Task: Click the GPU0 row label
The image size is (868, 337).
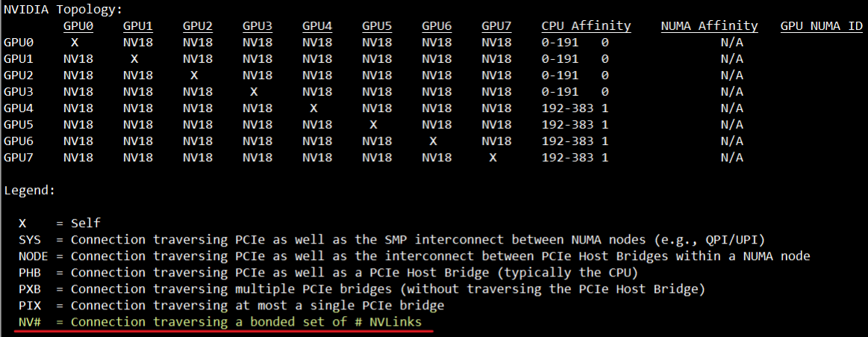Action: 19,43
